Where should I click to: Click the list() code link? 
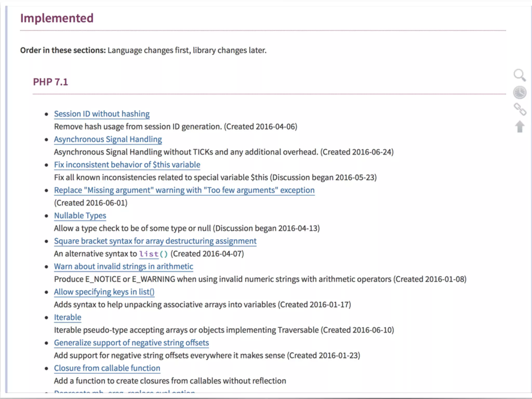pos(149,254)
